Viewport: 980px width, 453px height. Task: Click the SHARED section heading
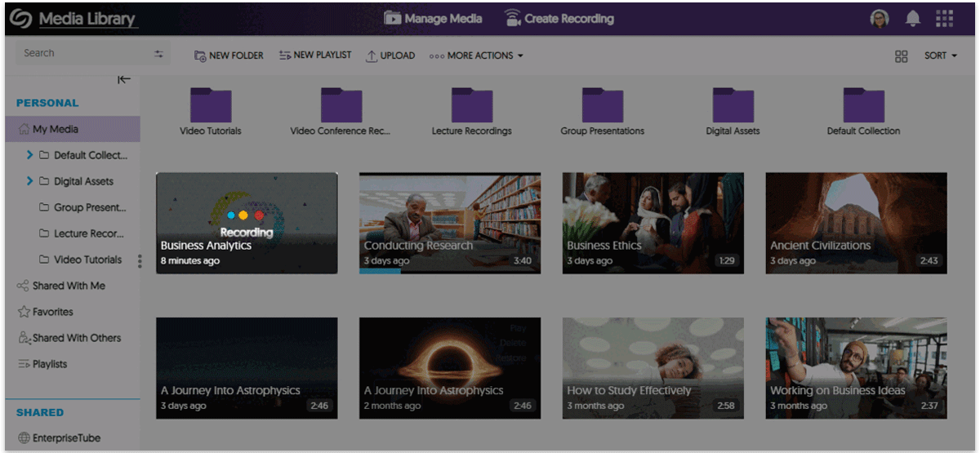click(x=40, y=412)
